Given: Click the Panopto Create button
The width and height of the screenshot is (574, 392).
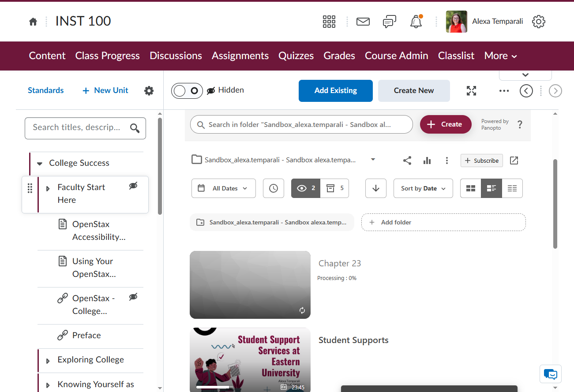Looking at the screenshot, I should [x=446, y=125].
